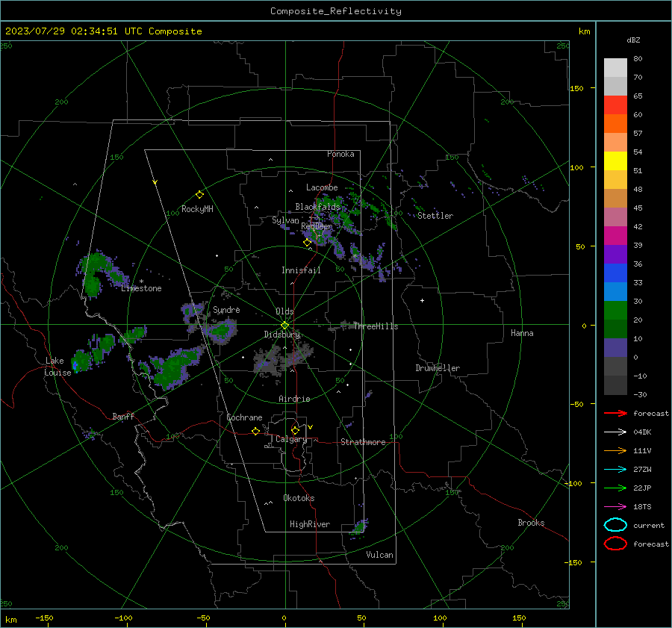Click the small echo east of HighRiver
672x628 pixels.
(360, 527)
